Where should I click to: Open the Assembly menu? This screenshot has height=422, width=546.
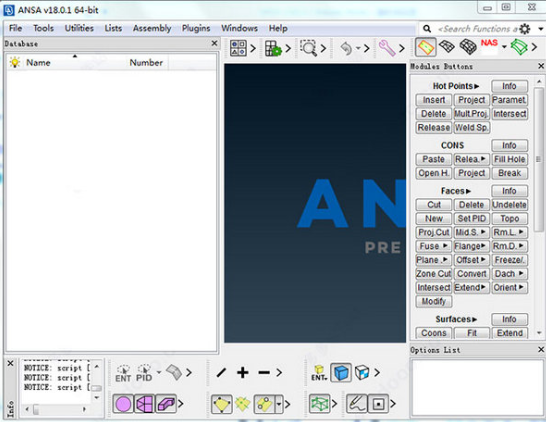coord(152,28)
